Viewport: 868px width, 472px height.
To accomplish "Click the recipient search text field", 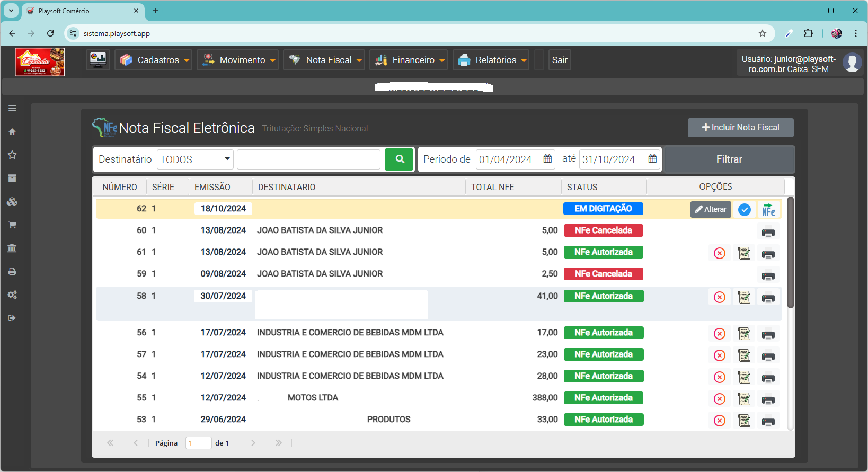I will click(308, 159).
